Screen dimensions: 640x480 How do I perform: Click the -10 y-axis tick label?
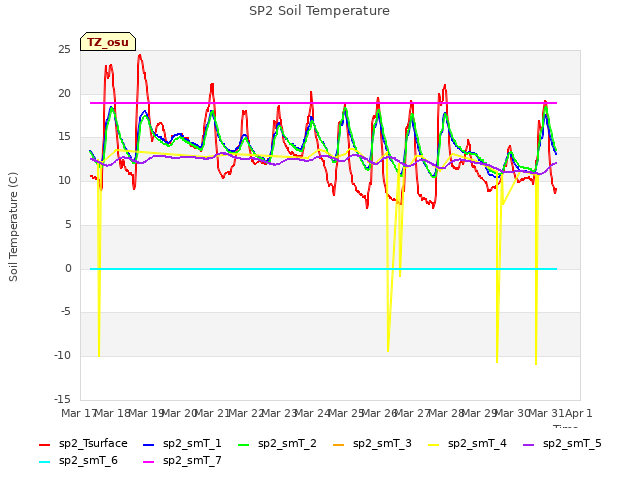point(62,355)
